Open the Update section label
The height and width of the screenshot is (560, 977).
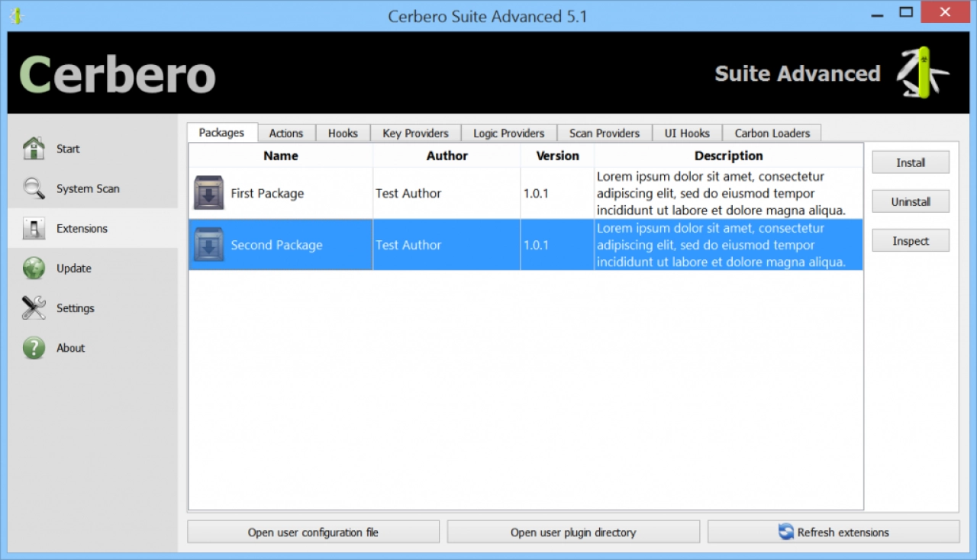tap(73, 269)
